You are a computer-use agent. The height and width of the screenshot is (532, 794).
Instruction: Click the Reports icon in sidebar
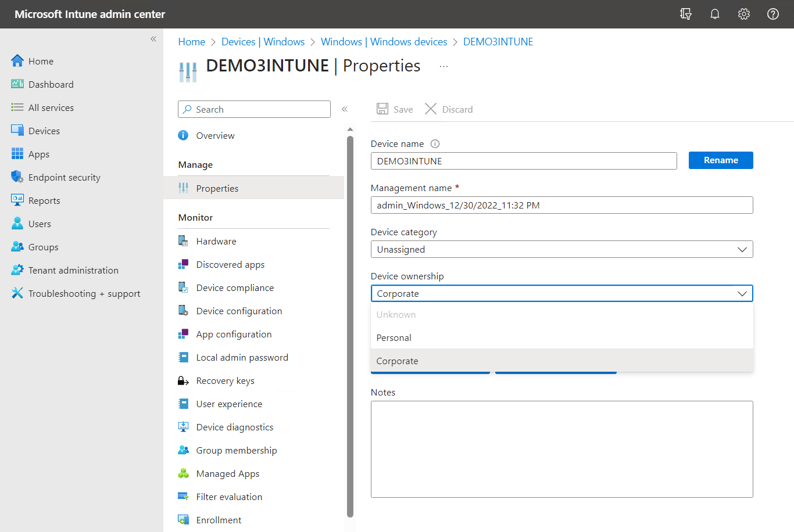click(x=17, y=200)
